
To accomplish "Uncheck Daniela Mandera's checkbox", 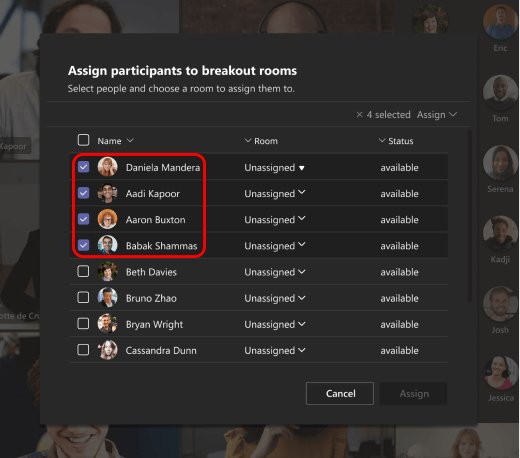I will point(83,167).
